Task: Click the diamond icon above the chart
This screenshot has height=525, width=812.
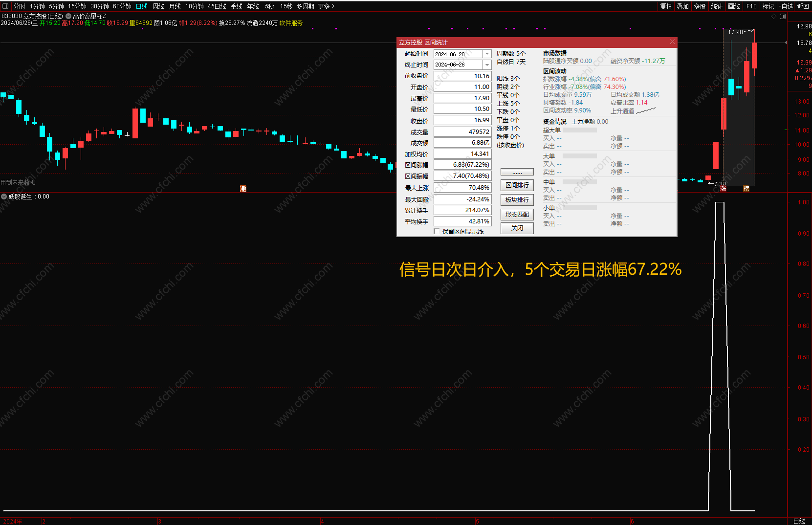Action: tap(773, 16)
